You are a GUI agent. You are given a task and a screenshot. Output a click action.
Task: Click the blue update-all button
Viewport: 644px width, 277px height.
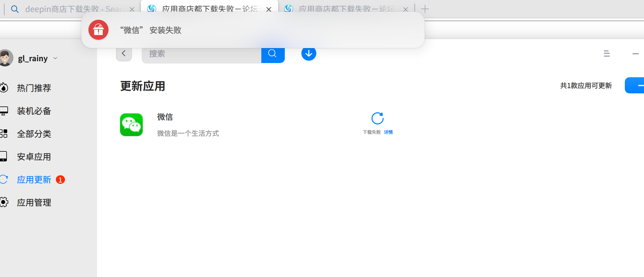pos(635,85)
